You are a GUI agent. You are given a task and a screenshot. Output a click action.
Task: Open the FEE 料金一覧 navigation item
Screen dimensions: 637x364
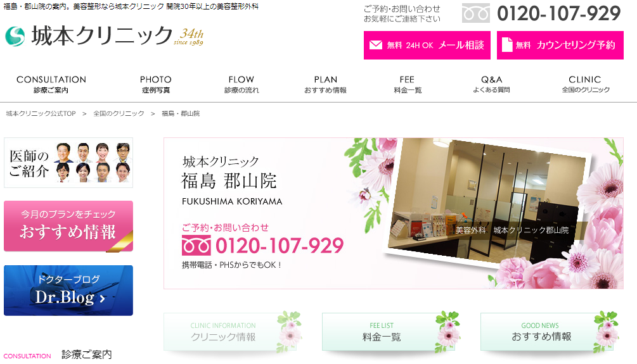407,84
